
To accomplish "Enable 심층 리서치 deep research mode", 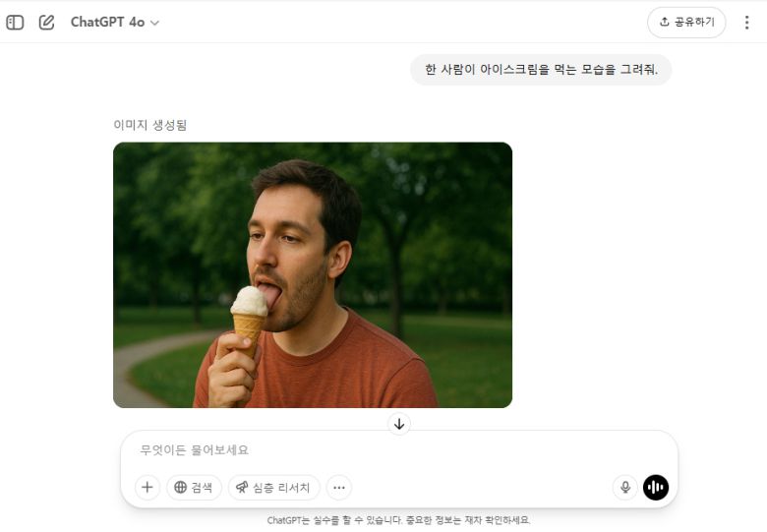I will [x=273, y=487].
